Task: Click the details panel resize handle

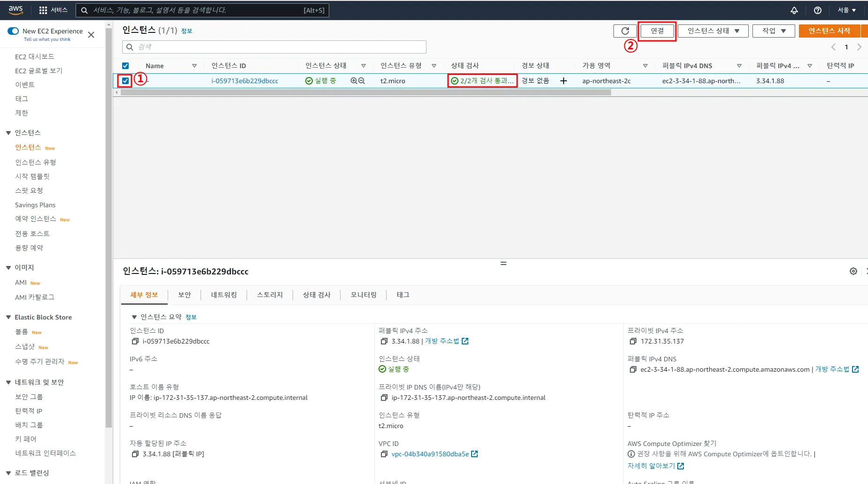Action: [504, 264]
